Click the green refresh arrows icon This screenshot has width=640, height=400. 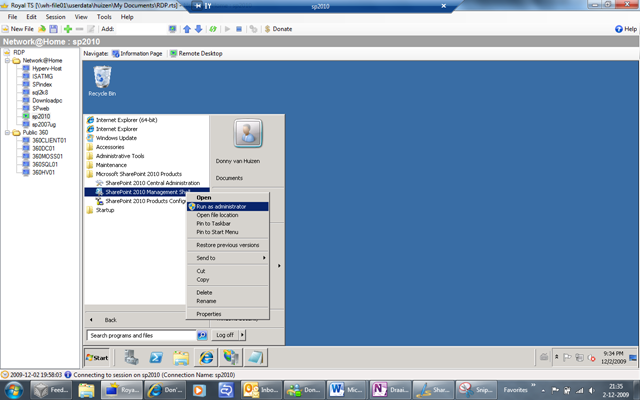pos(213,29)
